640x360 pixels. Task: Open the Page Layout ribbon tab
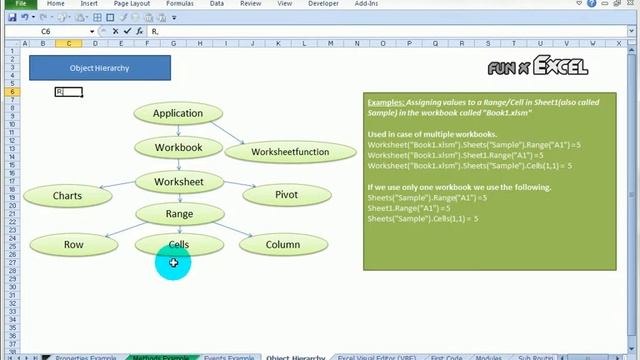point(132,4)
